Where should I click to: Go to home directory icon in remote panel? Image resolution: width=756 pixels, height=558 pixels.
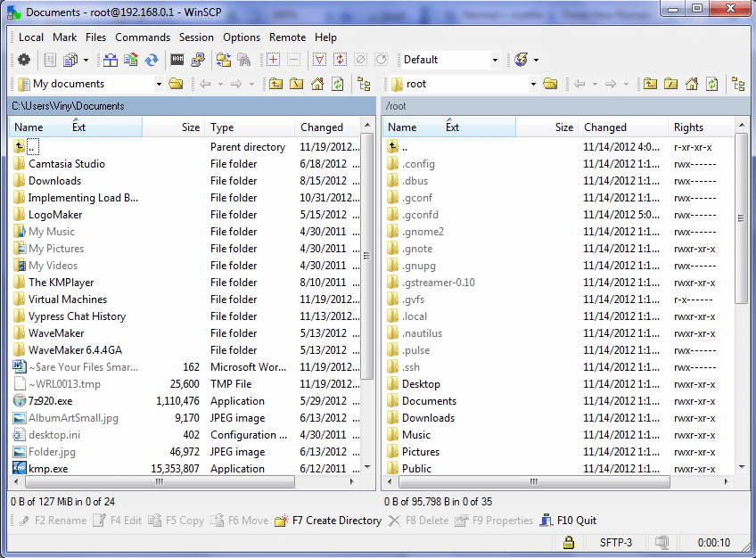click(693, 82)
